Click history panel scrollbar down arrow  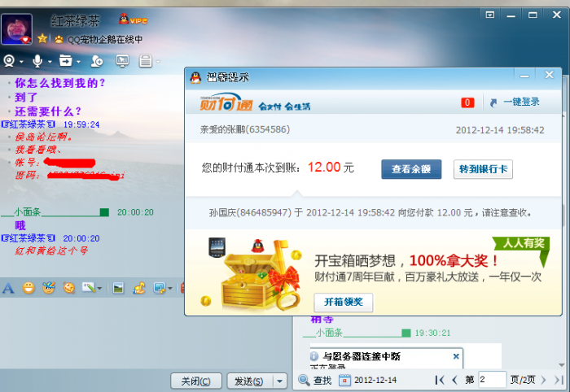562,365
